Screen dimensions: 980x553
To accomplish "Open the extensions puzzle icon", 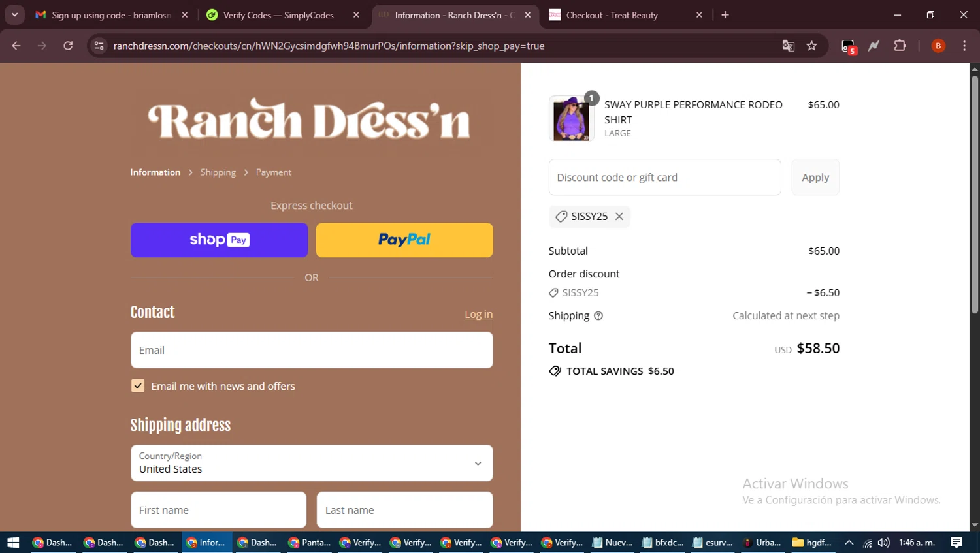I will 900,46.
